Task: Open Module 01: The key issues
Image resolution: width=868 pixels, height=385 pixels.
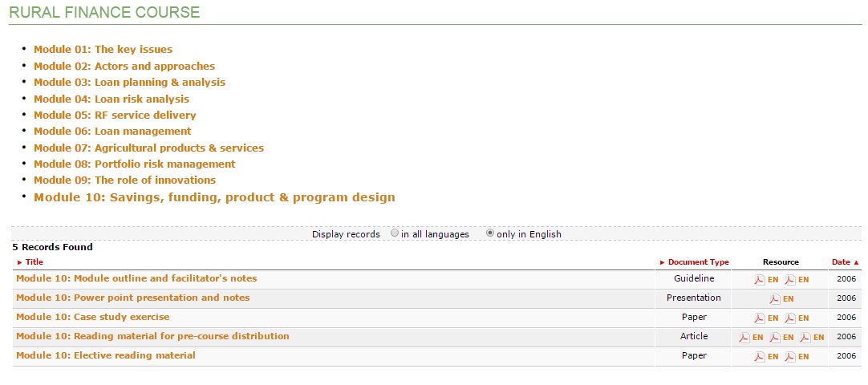Action: [103, 50]
